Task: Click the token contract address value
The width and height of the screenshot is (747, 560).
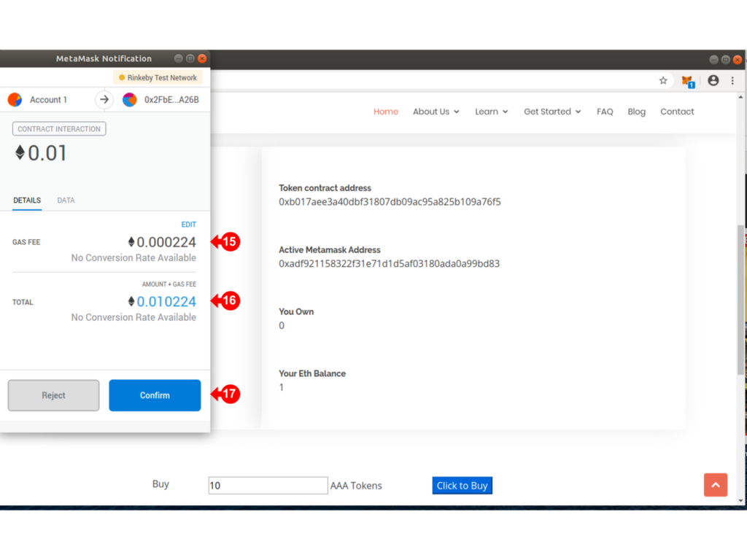Action: pos(390,202)
